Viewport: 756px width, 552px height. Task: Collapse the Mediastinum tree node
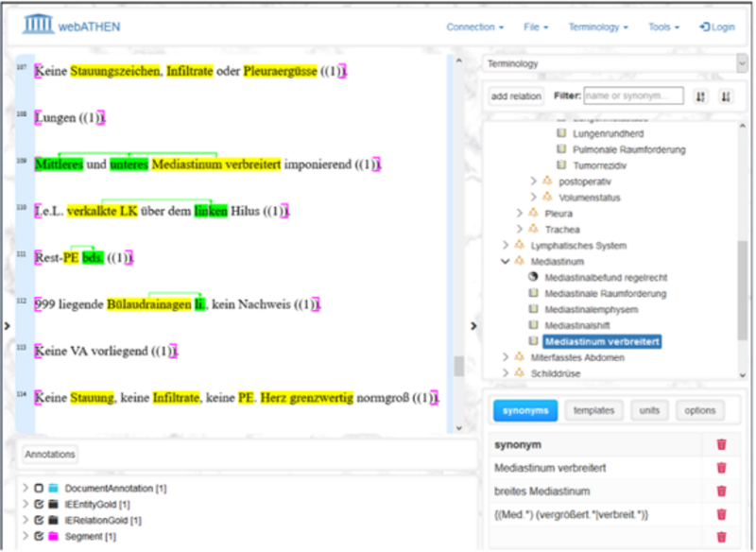point(505,261)
